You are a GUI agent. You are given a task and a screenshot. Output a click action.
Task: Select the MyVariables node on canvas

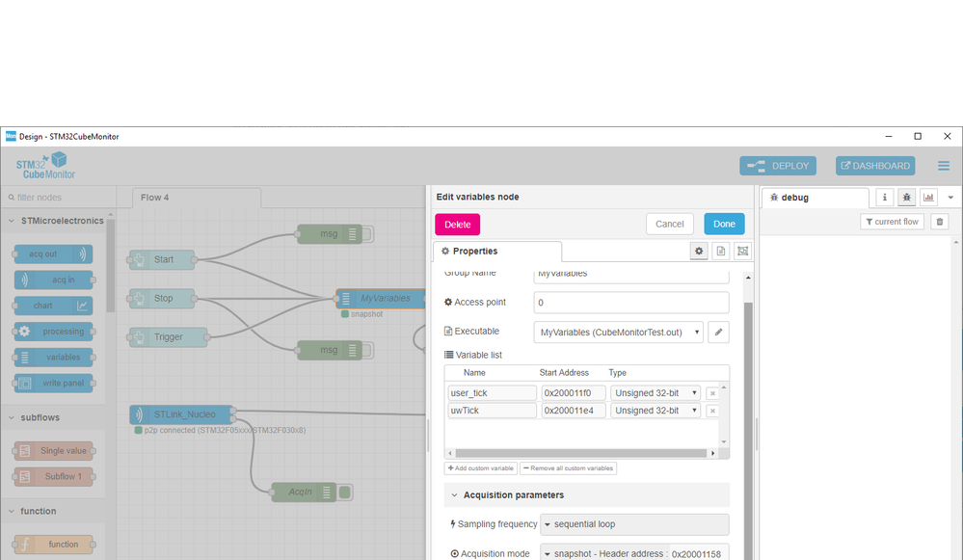[x=381, y=299]
